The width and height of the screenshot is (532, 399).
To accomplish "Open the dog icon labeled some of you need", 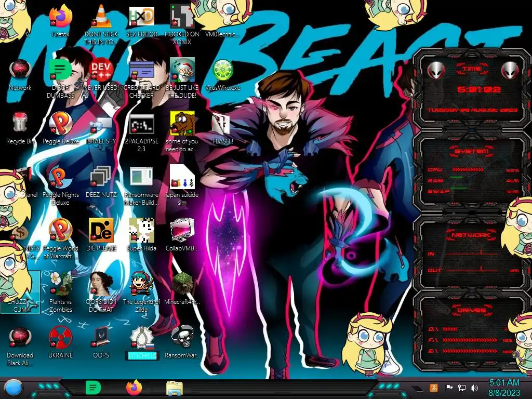I will pos(182,123).
